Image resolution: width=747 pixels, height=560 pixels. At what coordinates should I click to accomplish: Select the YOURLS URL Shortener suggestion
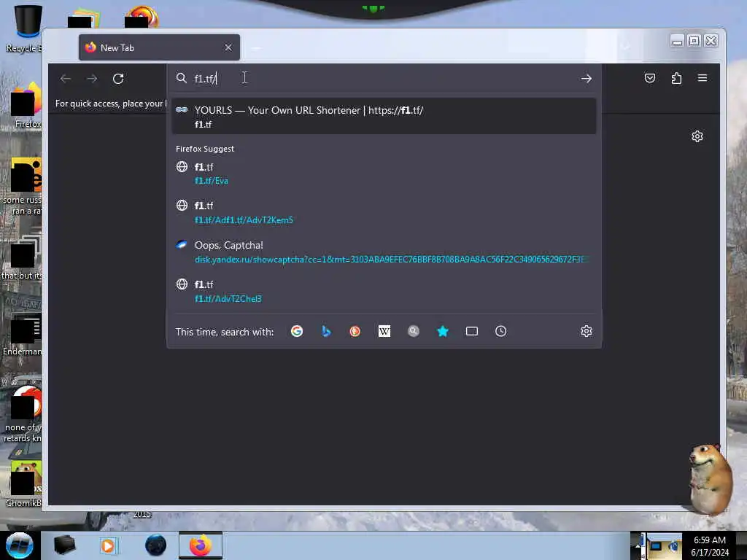(x=384, y=117)
